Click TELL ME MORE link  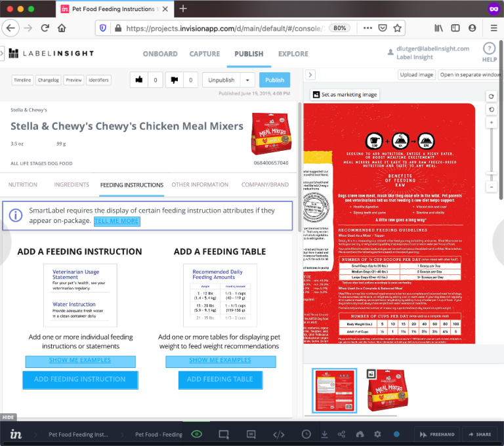coord(117,221)
